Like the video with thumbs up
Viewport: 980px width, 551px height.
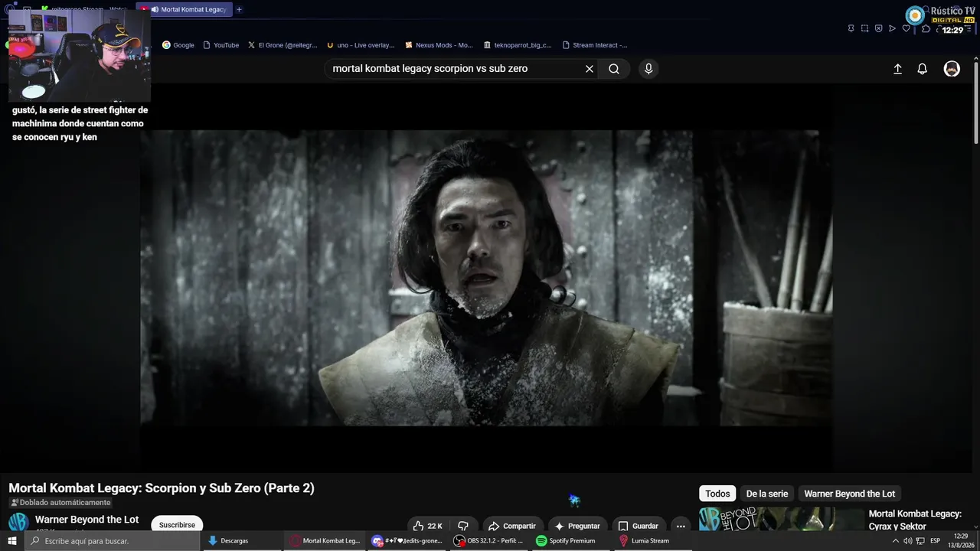point(428,526)
